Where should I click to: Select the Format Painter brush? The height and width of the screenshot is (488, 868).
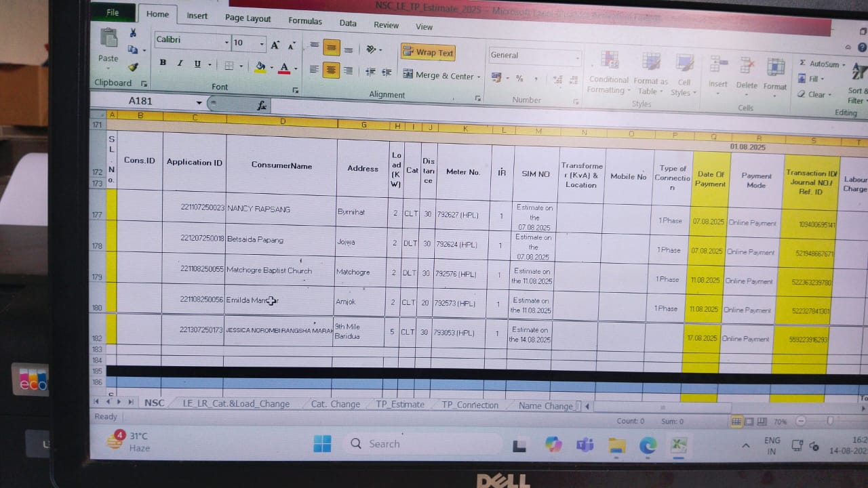133,66
